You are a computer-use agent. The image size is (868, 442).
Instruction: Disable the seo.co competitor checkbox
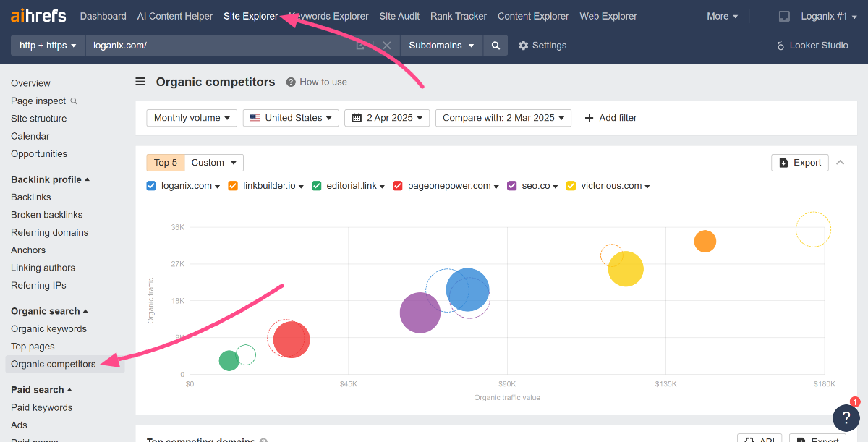coord(513,186)
